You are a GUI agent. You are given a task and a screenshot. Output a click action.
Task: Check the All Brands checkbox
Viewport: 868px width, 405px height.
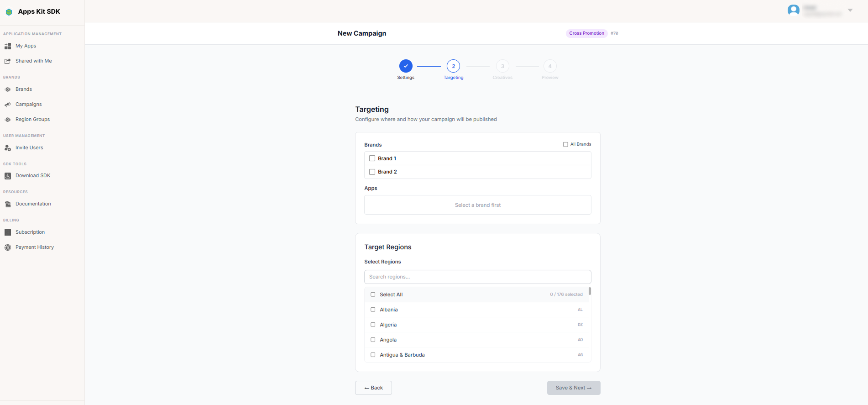tap(565, 144)
